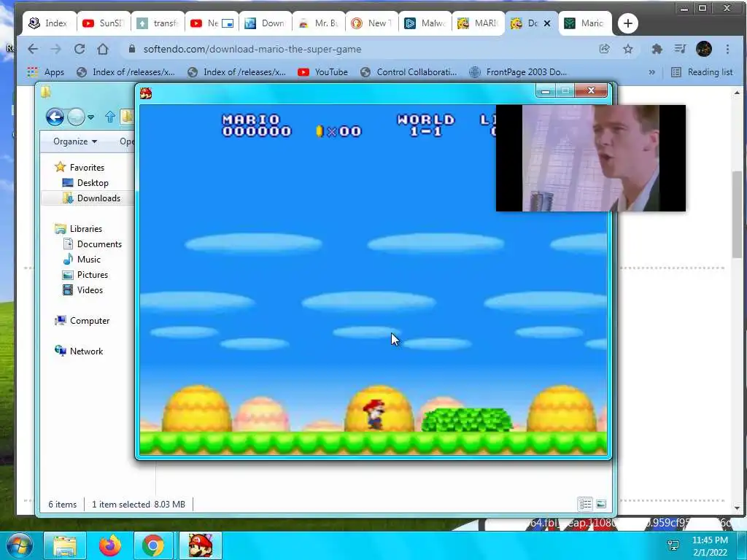Open the Windows Start button
Image resolution: width=747 pixels, height=560 pixels.
20,545
